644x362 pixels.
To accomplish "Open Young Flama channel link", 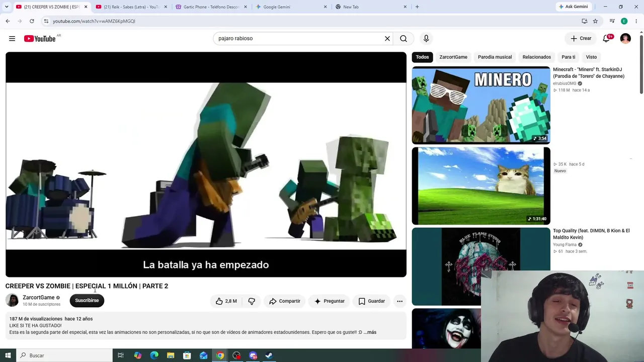I will point(565,245).
